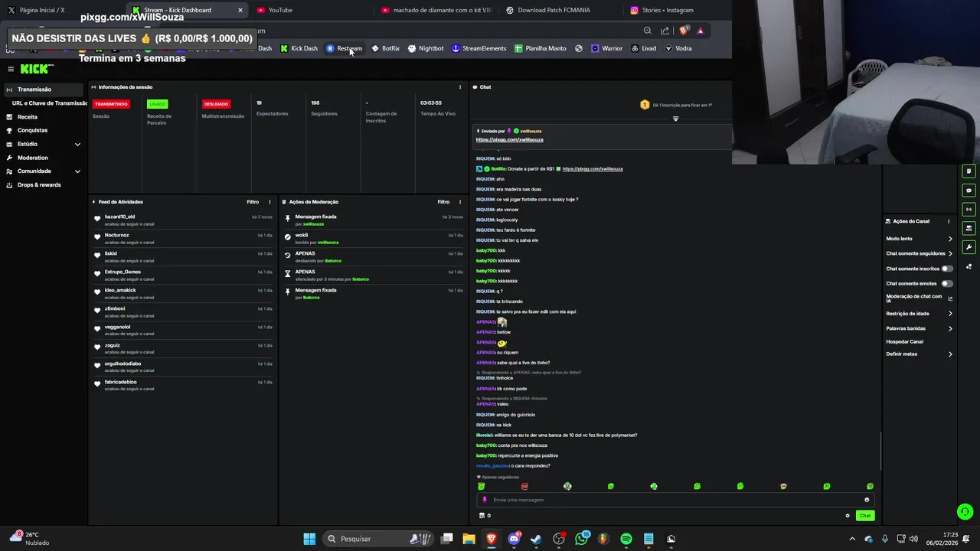Click the green support headset button
Screen dimensions: 980x551
click(x=965, y=511)
